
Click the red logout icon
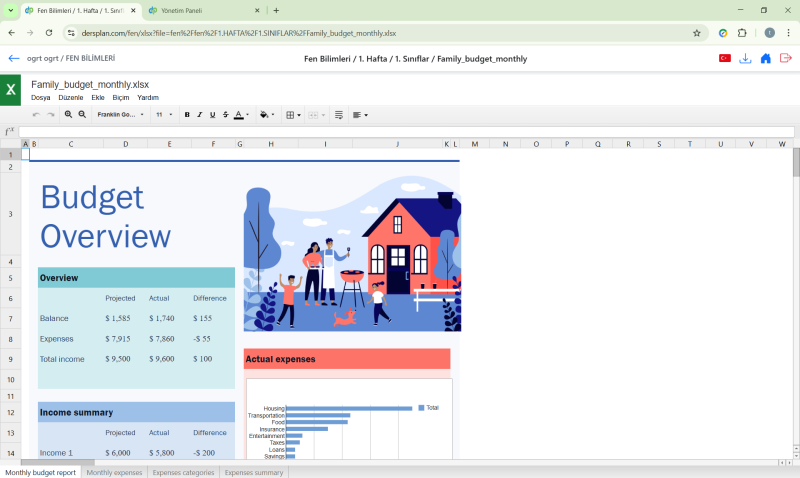[785, 59]
